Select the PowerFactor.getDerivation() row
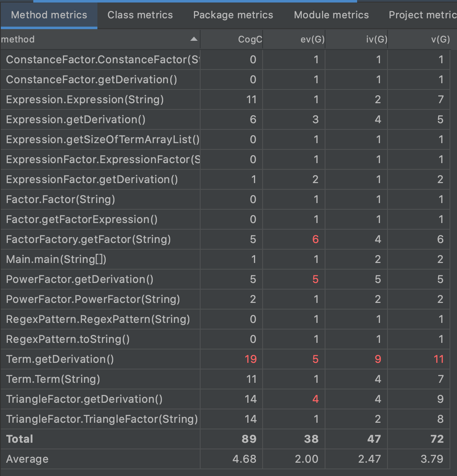Screen dimensions: 457x476 tap(79, 279)
